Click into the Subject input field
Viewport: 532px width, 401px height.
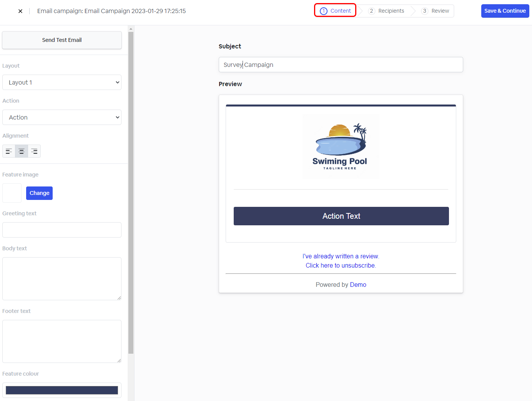[x=341, y=65]
